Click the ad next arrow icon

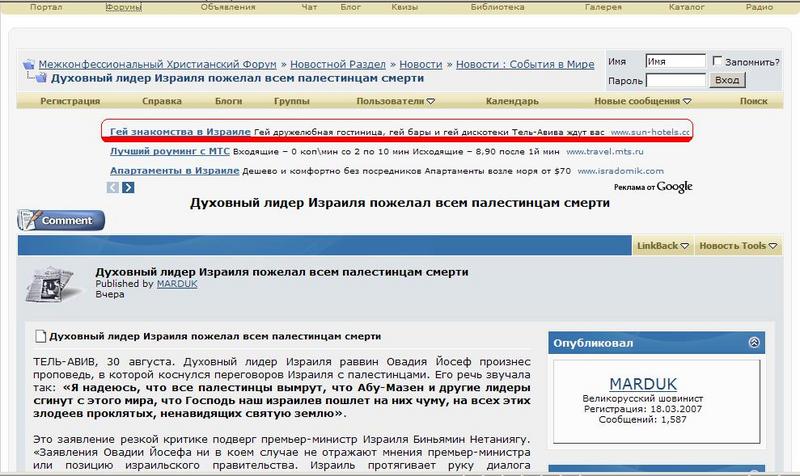[128, 187]
